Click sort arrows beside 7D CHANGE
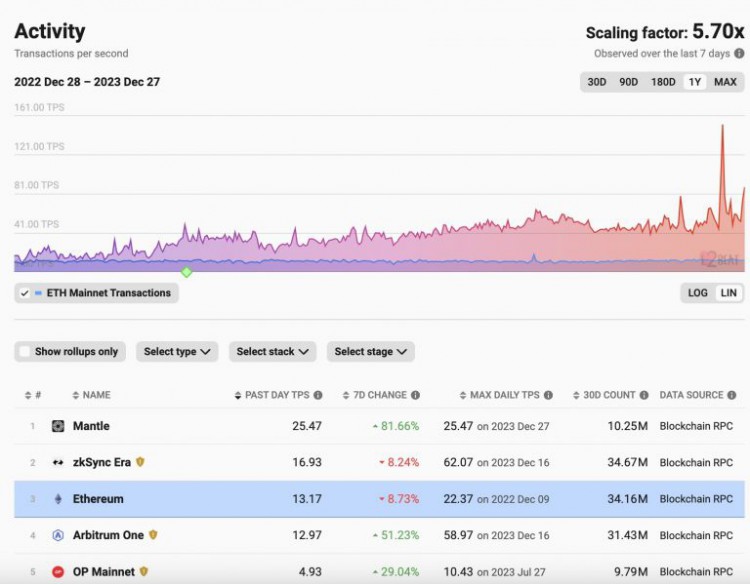Viewport: 750px width, 584px height. (346, 395)
